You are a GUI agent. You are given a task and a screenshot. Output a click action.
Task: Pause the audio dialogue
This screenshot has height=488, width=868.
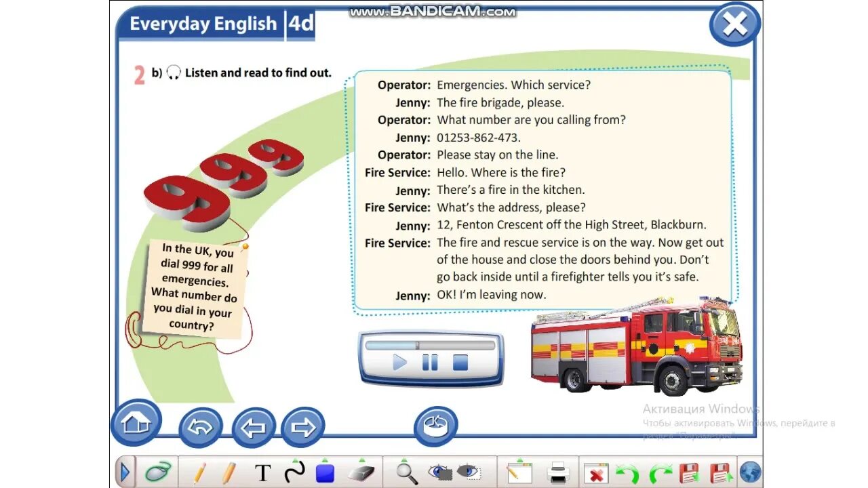point(430,363)
